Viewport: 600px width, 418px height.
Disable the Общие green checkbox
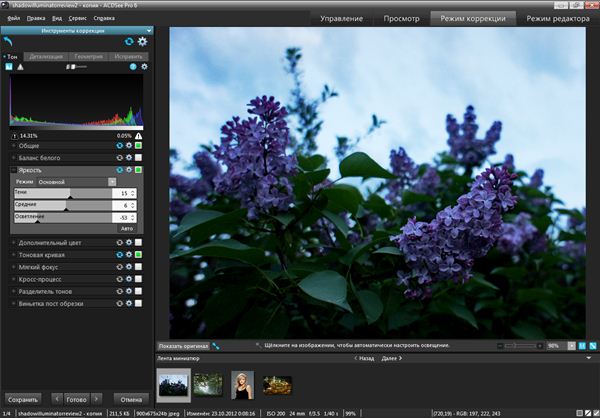click(139, 146)
